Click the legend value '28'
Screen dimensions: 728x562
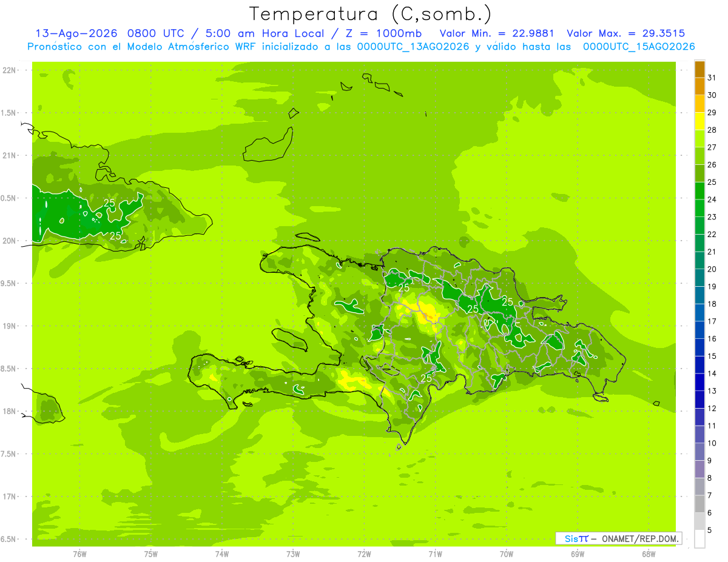[x=712, y=130]
